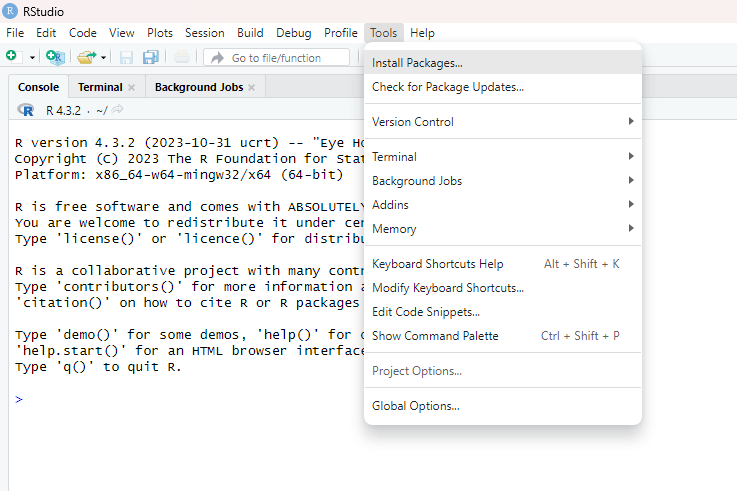This screenshot has height=491, width=737.
Task: Open the Help menu
Action: click(422, 33)
